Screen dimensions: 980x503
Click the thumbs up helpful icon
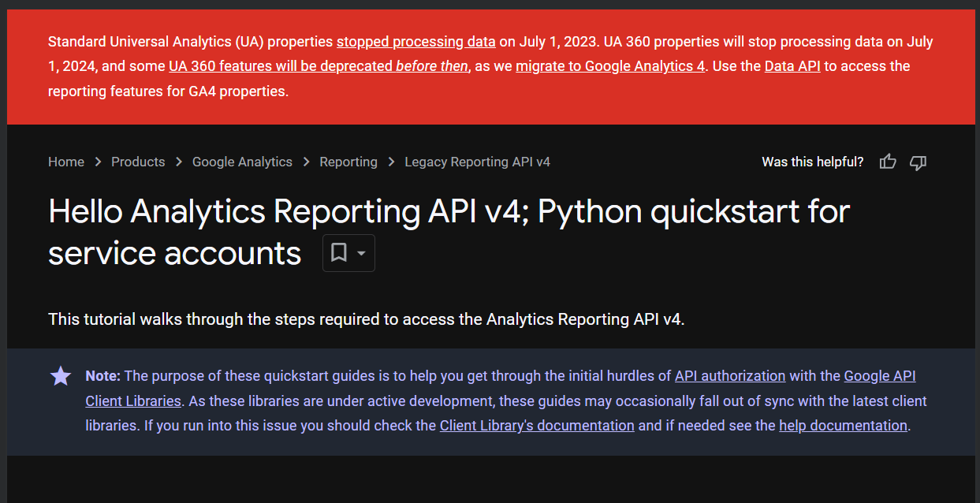[x=888, y=162]
